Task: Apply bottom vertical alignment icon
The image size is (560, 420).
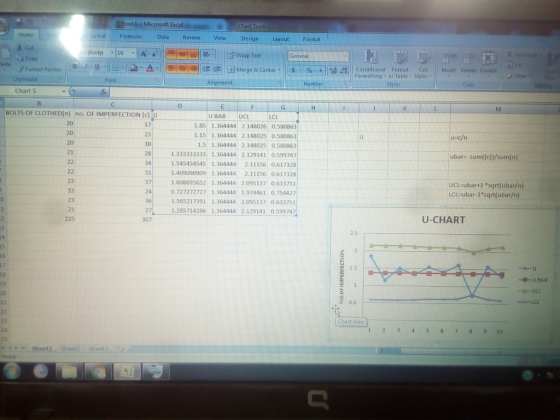Action: point(193,54)
